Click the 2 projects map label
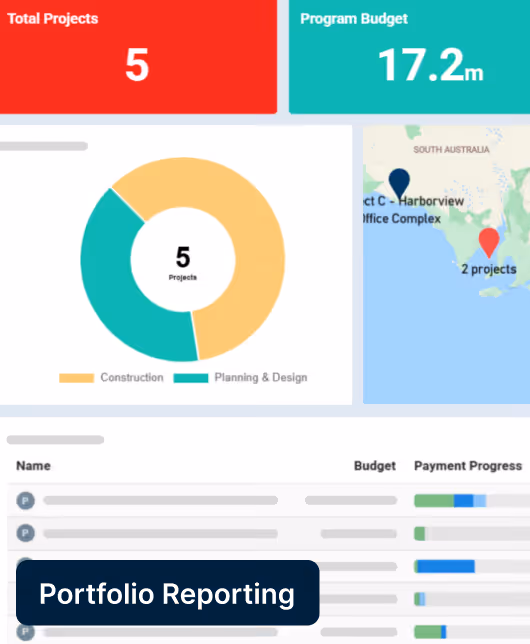 (x=489, y=269)
